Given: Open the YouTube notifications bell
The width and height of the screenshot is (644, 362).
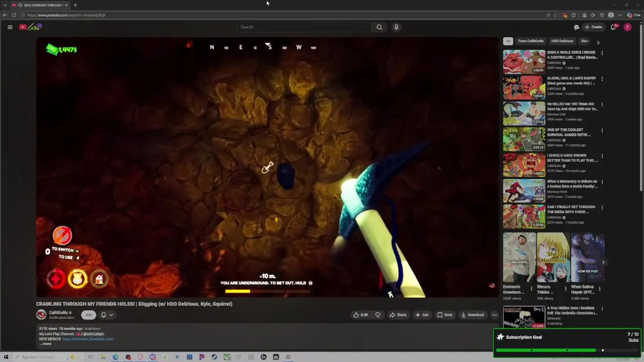Looking at the screenshot, I should (x=613, y=27).
